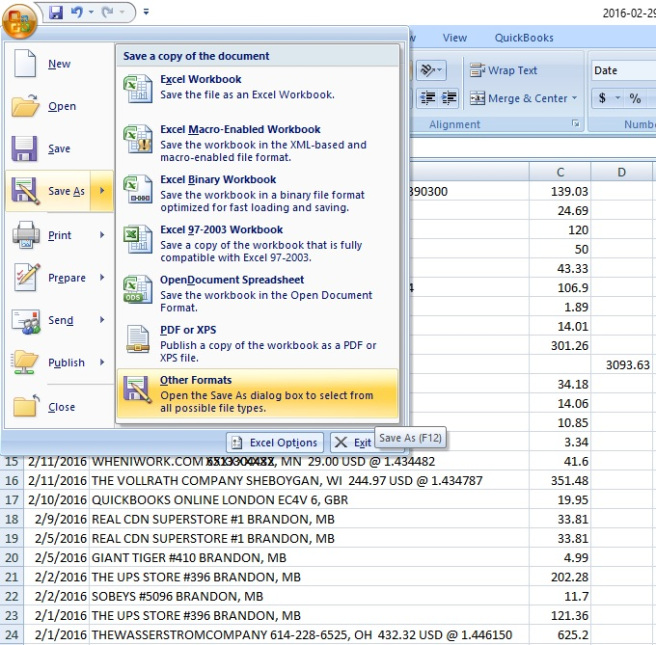Open the Merge & Center dropdown arrow
656x645 pixels.
[574, 98]
